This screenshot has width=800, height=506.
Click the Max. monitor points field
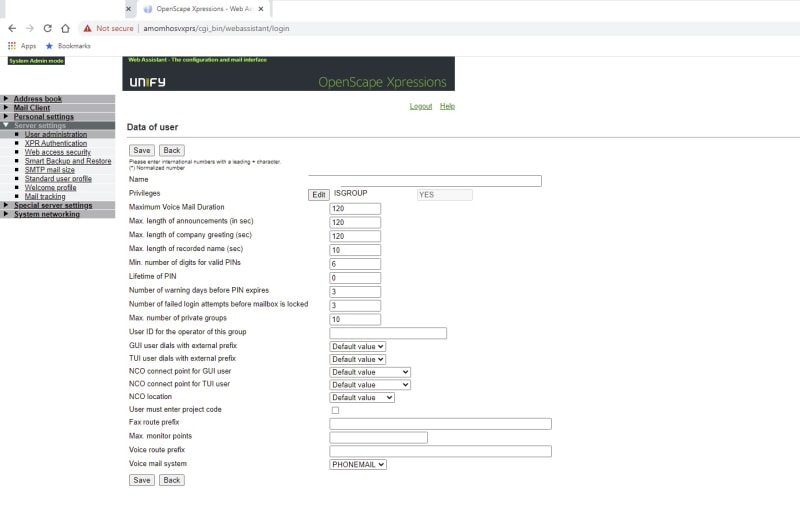379,437
